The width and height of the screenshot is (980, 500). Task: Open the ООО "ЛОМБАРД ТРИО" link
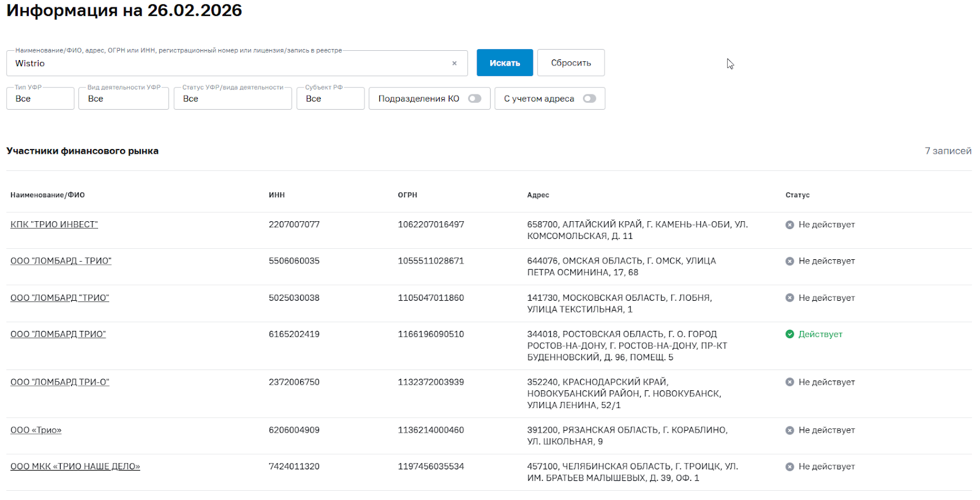[58, 334]
